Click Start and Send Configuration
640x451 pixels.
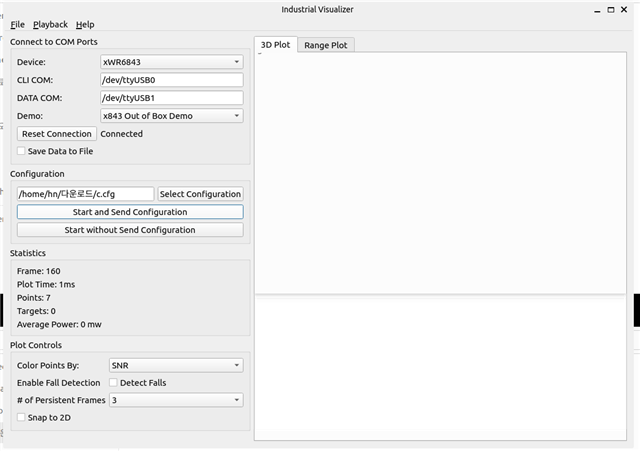point(130,212)
